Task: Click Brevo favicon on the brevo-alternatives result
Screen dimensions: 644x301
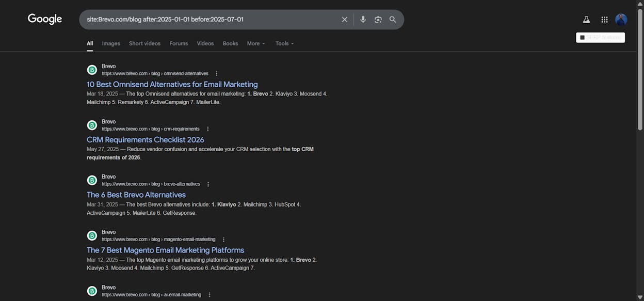Action: pyautogui.click(x=92, y=180)
